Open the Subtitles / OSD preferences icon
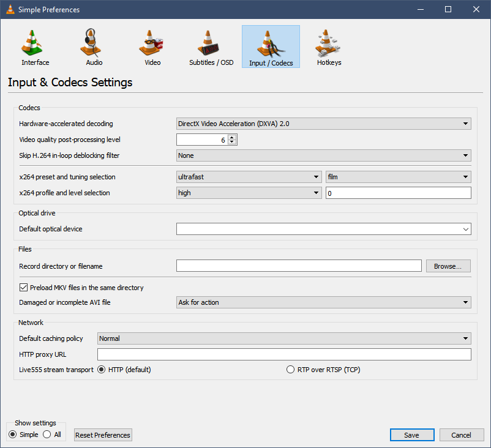 coord(208,43)
